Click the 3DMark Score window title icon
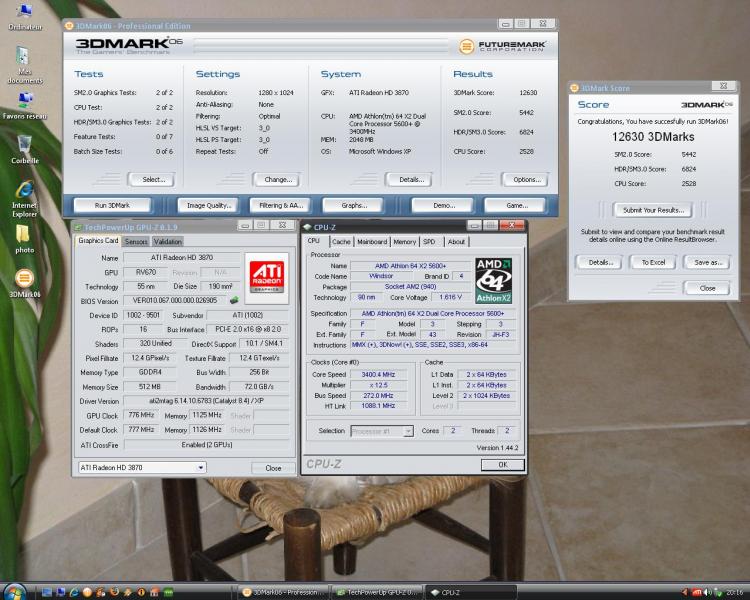The height and width of the screenshot is (600, 750). (x=574, y=88)
